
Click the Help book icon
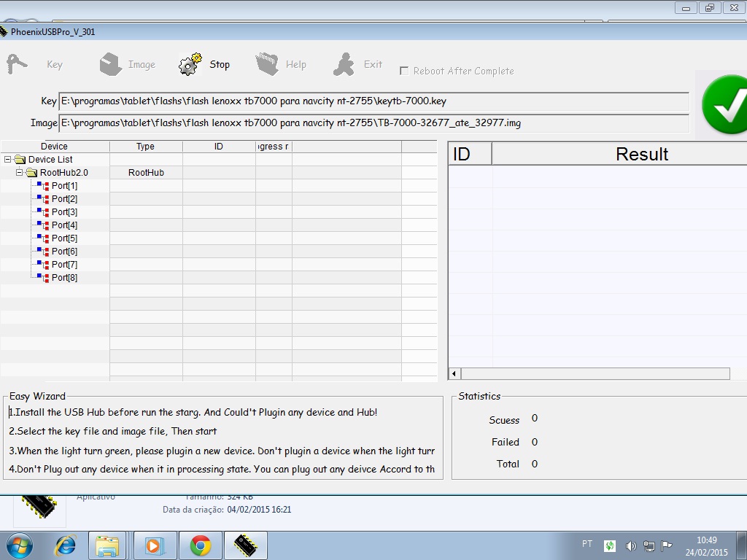[x=267, y=64]
